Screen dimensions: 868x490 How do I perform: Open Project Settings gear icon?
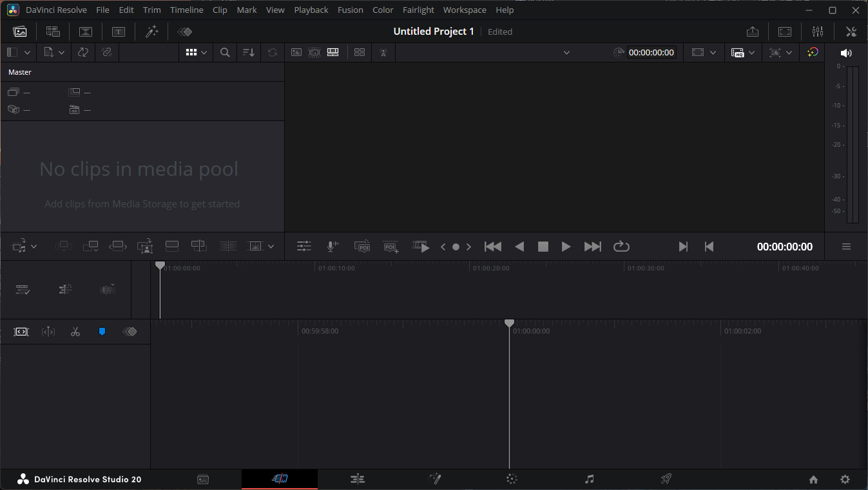tap(845, 479)
